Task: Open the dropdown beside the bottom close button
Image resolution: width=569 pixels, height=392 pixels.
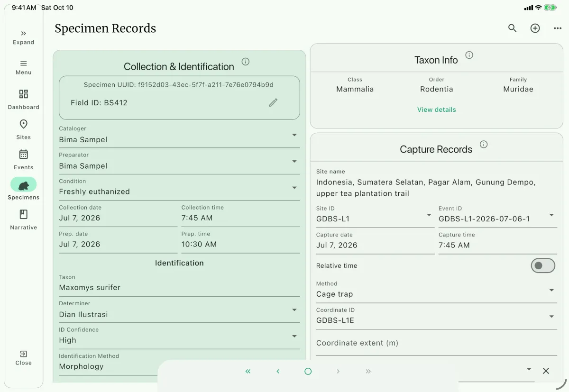Action: (529, 369)
